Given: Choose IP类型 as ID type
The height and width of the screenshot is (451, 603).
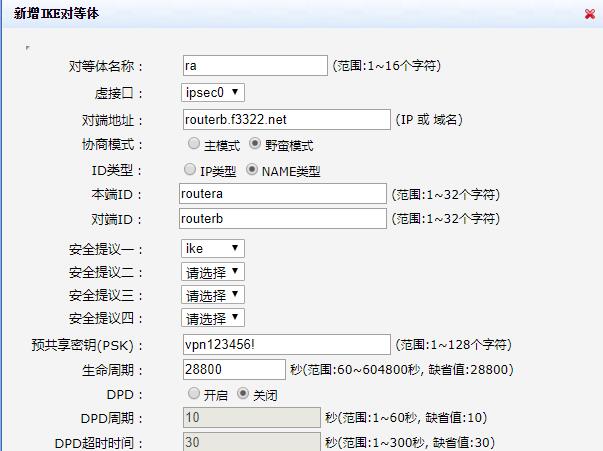Looking at the screenshot, I should click(x=191, y=170).
